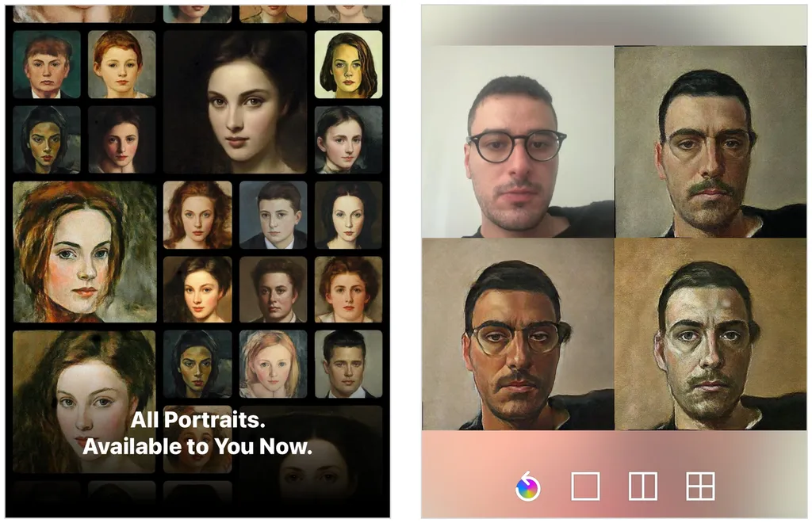Click the 'All Portraits.' headline text
The height and width of the screenshot is (523, 812).
coord(197,419)
